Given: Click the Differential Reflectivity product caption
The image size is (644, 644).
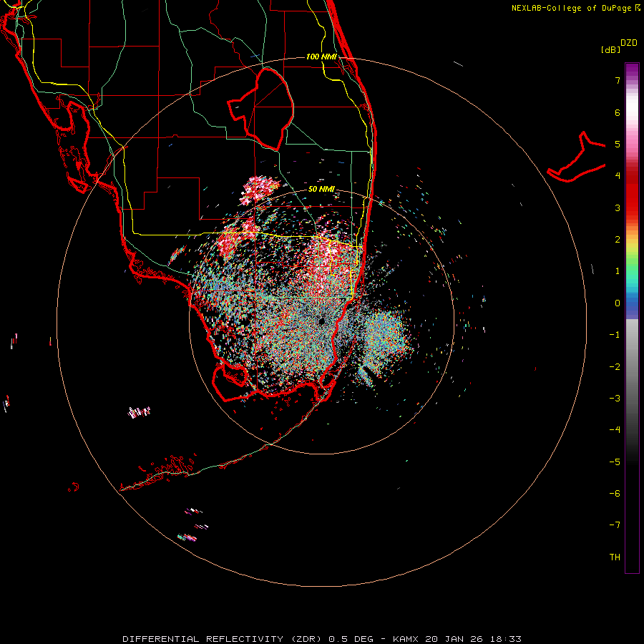Looking at the screenshot, I should click(x=322, y=639).
